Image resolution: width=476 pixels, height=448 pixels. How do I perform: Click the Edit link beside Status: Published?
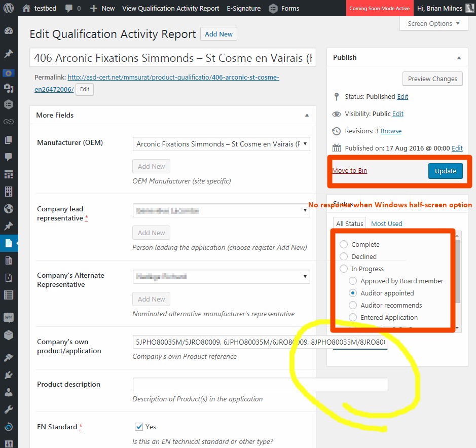pyautogui.click(x=402, y=96)
